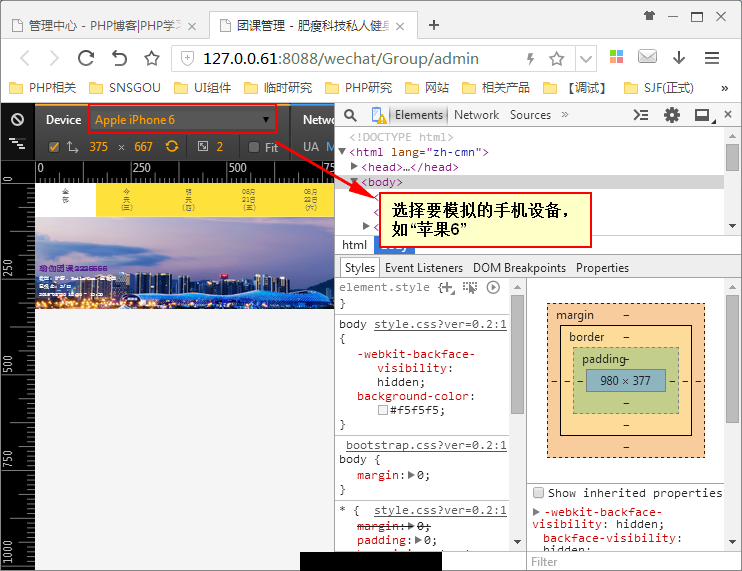Close the 团课管理 tab
This screenshot has width=742, height=571.
[x=400, y=26]
